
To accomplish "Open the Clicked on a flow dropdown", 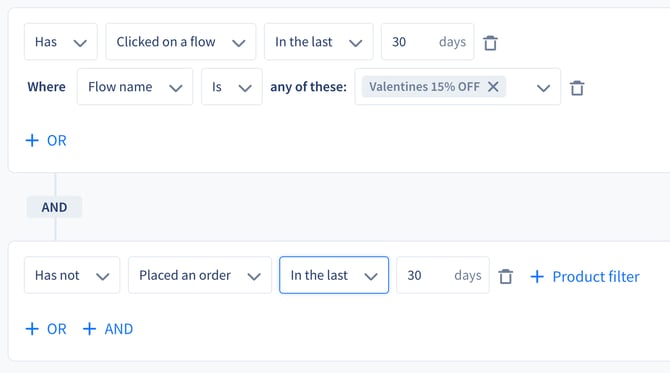I will tap(181, 42).
